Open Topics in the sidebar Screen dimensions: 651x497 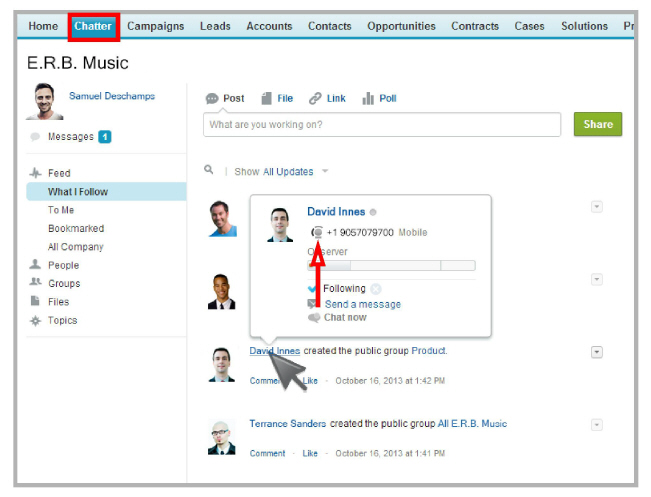(63, 320)
